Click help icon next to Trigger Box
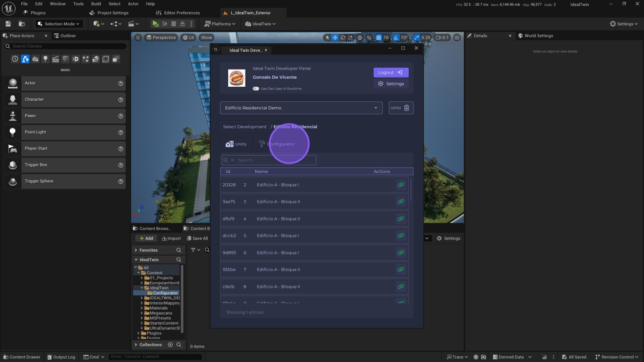 coord(121,165)
